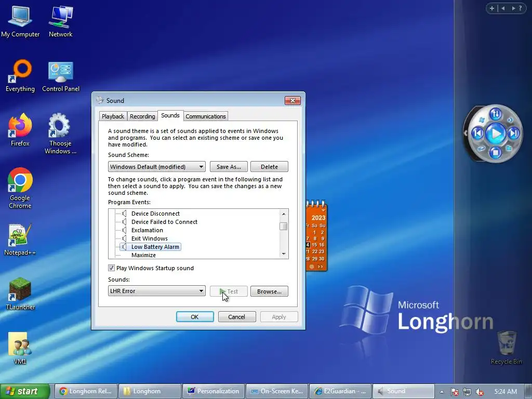Click the calendar gadget fast-forward arrows
This screenshot has width=532, height=399.
(x=320, y=267)
